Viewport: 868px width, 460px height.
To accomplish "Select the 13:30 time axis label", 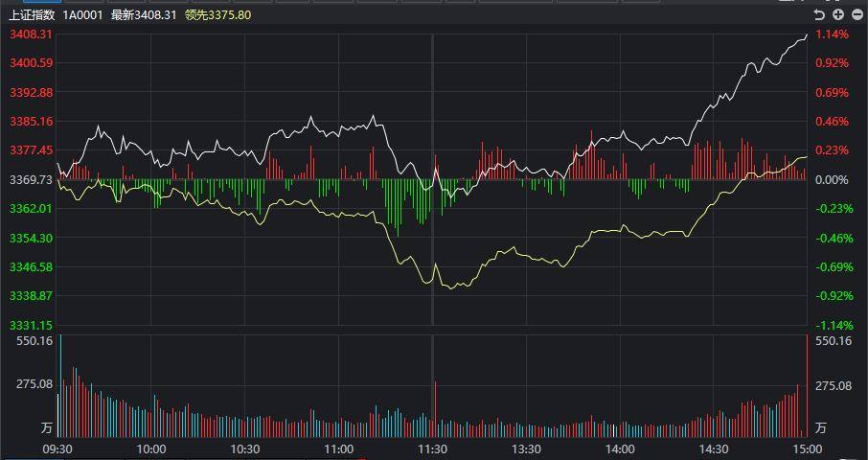I will tap(526, 448).
